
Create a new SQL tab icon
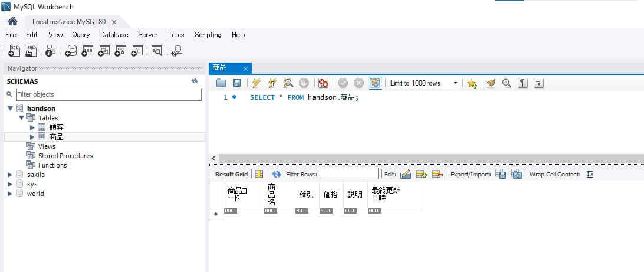click(14, 51)
